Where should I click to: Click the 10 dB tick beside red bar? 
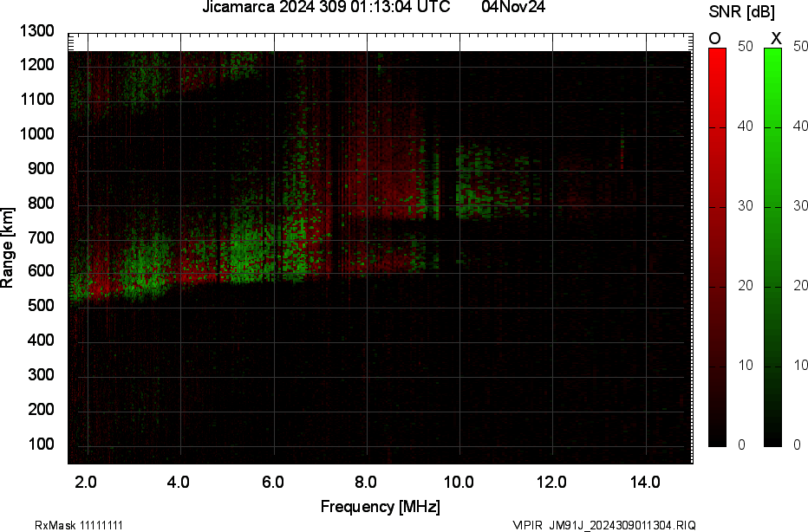[x=745, y=366]
